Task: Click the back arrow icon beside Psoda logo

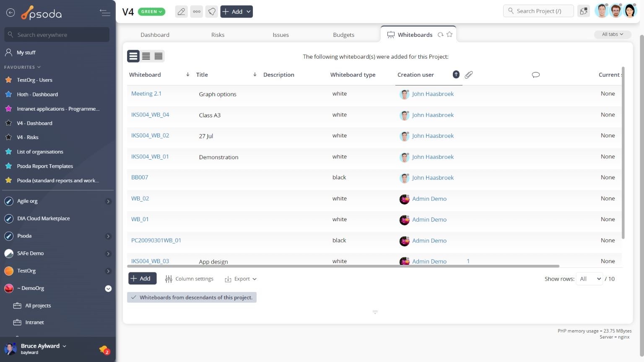Action: pyautogui.click(x=10, y=13)
